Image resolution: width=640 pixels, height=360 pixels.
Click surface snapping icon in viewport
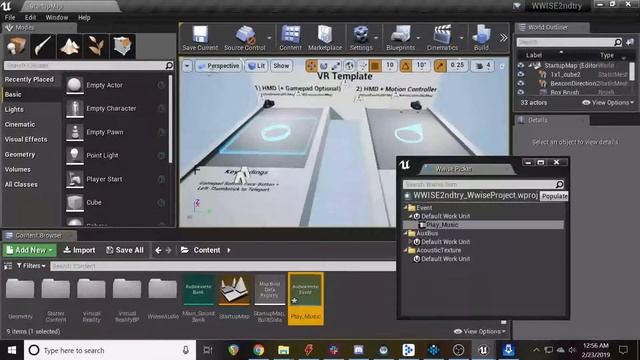362,66
